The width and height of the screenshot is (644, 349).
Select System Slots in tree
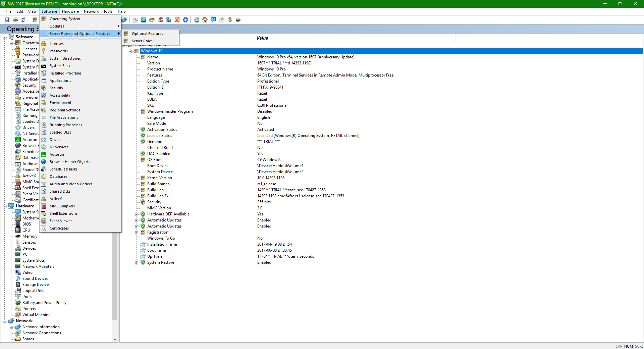[34, 260]
